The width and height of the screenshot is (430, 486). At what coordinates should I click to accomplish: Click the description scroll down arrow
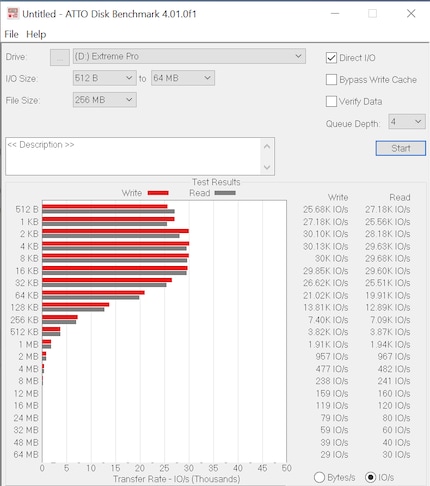pos(267,167)
